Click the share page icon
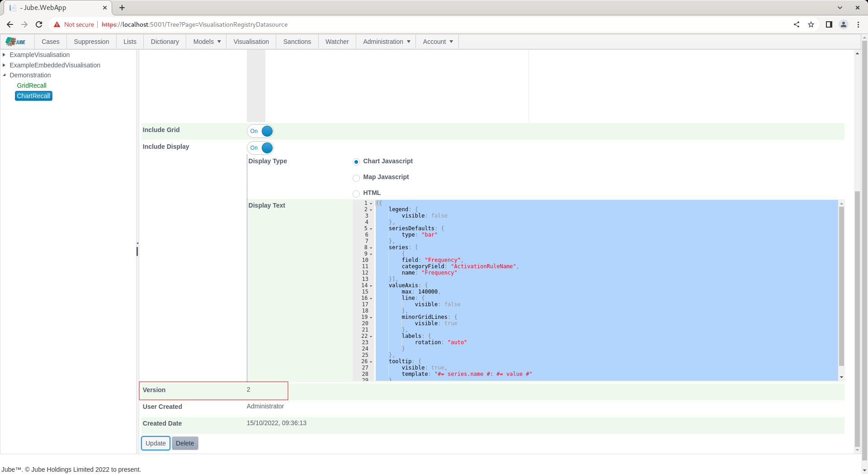Screen dimensions: 868x474 797,24
